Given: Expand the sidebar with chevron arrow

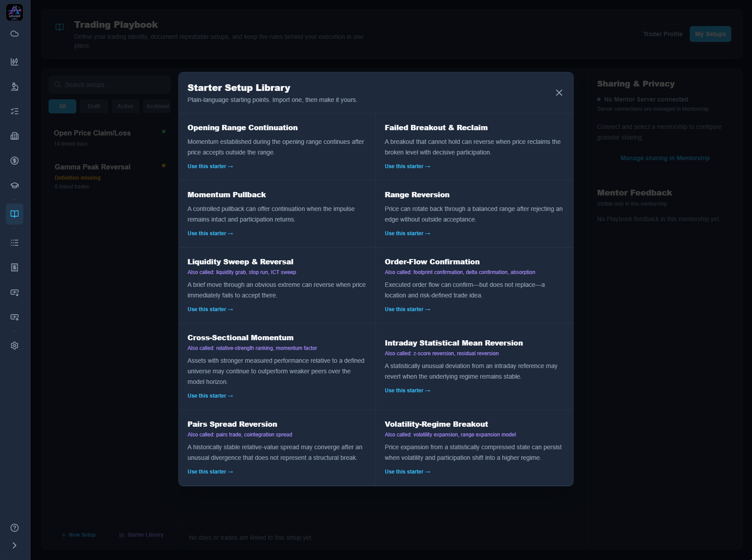Looking at the screenshot, I should tap(15, 545).
